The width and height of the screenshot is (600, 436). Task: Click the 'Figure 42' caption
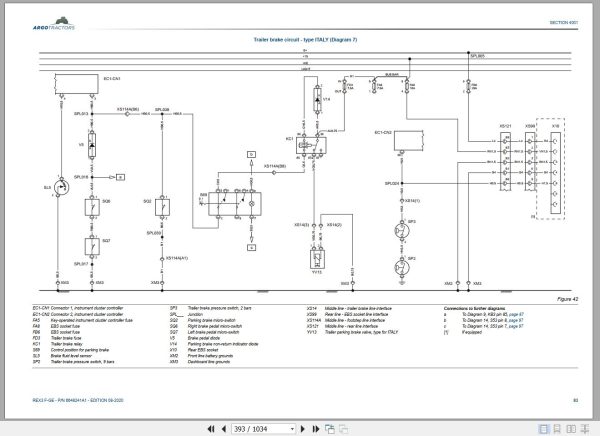pos(567,299)
